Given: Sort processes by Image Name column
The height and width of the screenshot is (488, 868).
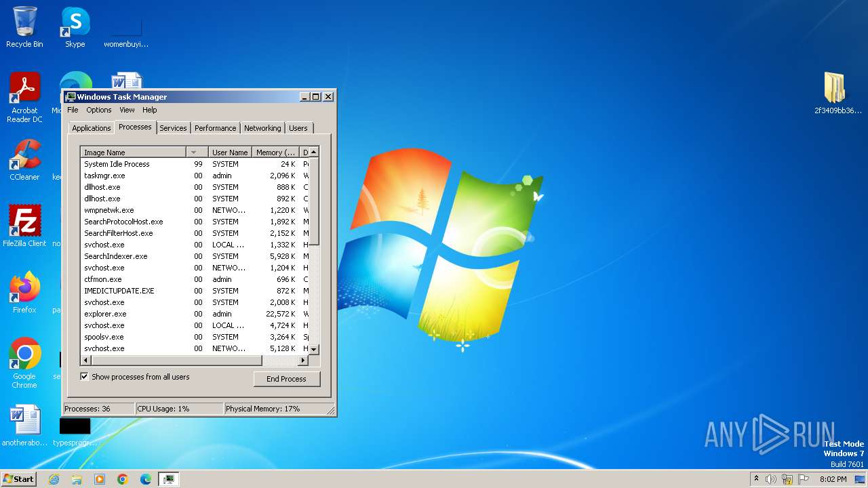Looking at the screenshot, I should pos(133,152).
